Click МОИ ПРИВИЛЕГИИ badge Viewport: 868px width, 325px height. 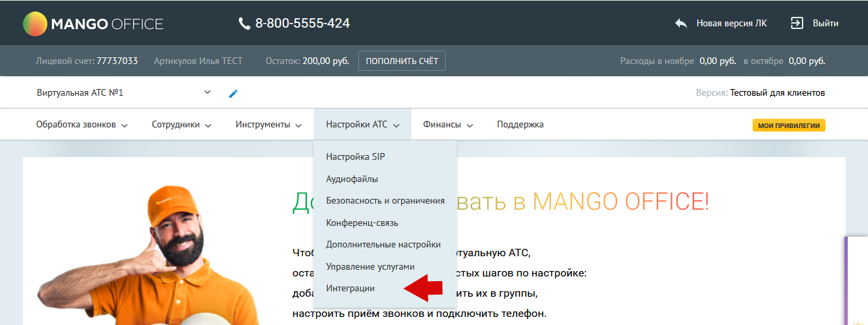click(x=789, y=125)
